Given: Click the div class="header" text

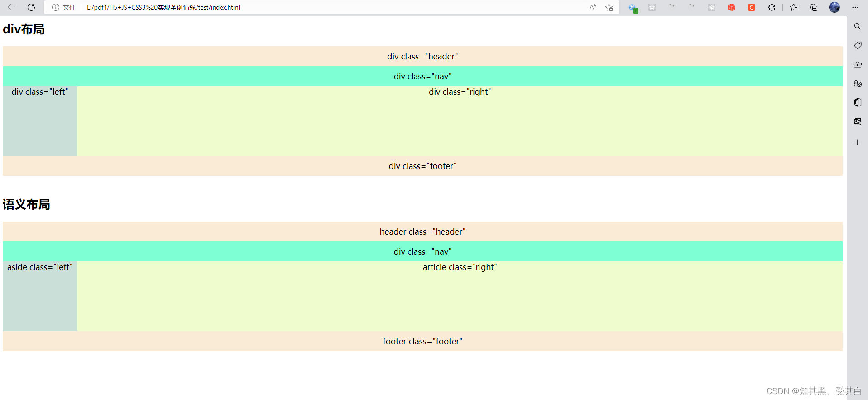Looking at the screenshot, I should [422, 56].
